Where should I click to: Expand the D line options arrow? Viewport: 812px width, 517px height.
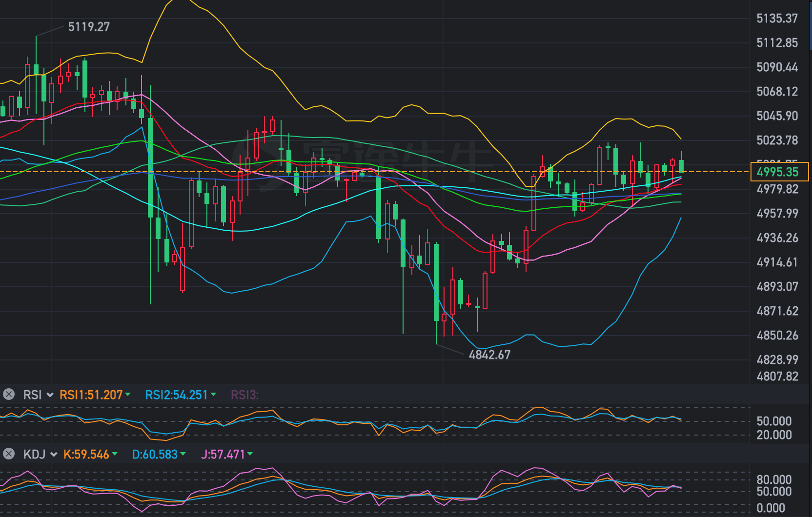(183, 454)
